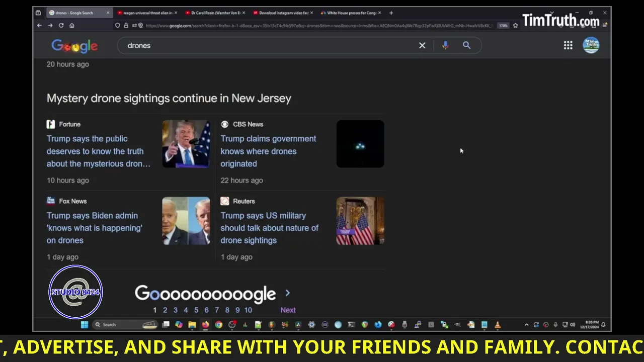Image resolution: width=644 pixels, height=362 pixels.
Task: Click the Windows taskbar Search box
Action: [x=125, y=325]
